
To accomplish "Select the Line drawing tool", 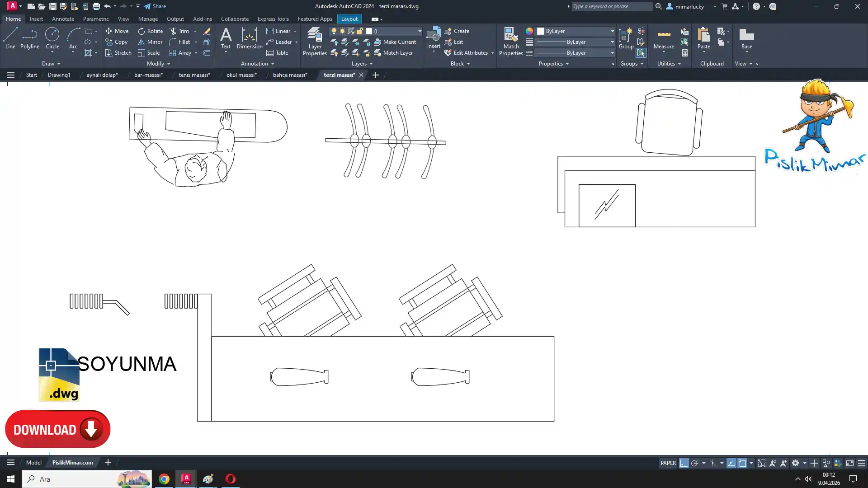I will click(10, 38).
